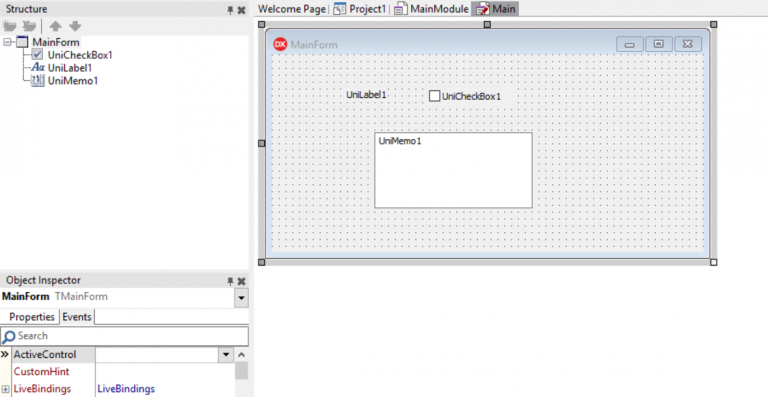Click inside the UniMemo1 memo box
The height and width of the screenshot is (397, 768).
click(x=453, y=170)
